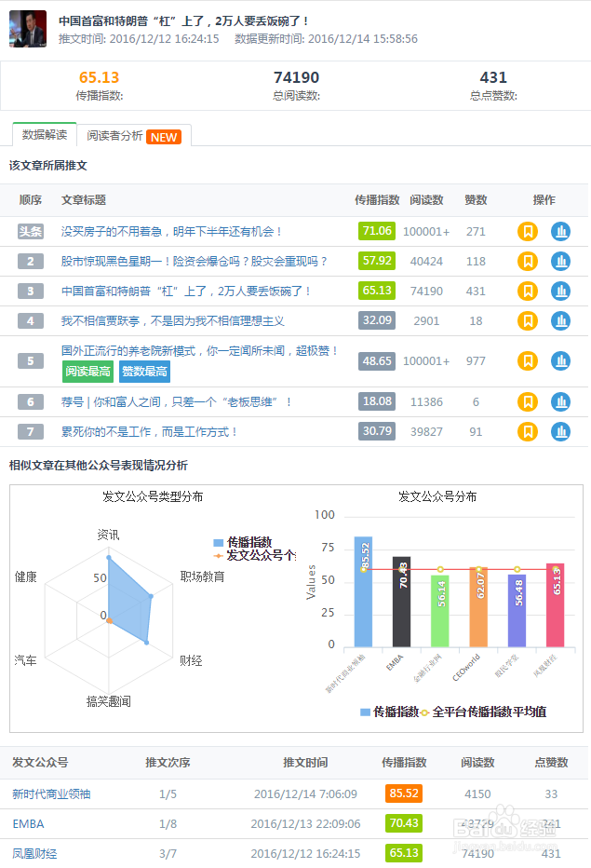Click the blue 85.52 bar
Image resolution: width=591 pixels, height=868 pixels.
[363, 591]
